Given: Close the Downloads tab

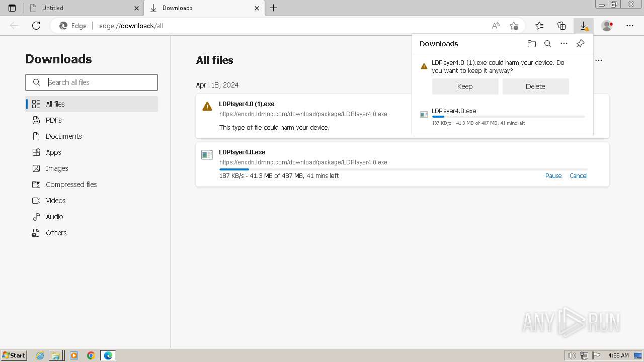Looking at the screenshot, I should click(257, 8).
